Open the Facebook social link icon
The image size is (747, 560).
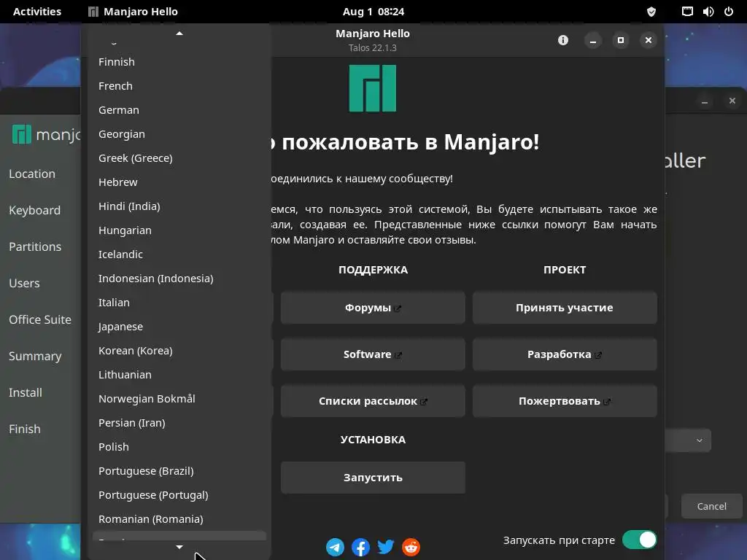[360, 547]
